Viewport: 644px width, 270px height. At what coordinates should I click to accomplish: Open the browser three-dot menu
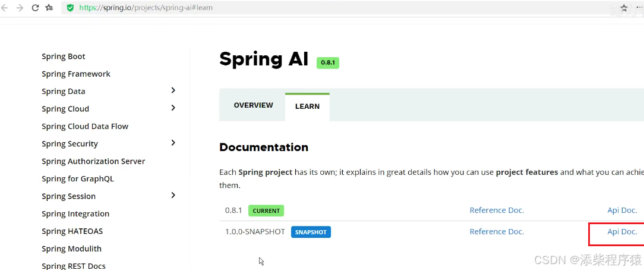(639, 7)
